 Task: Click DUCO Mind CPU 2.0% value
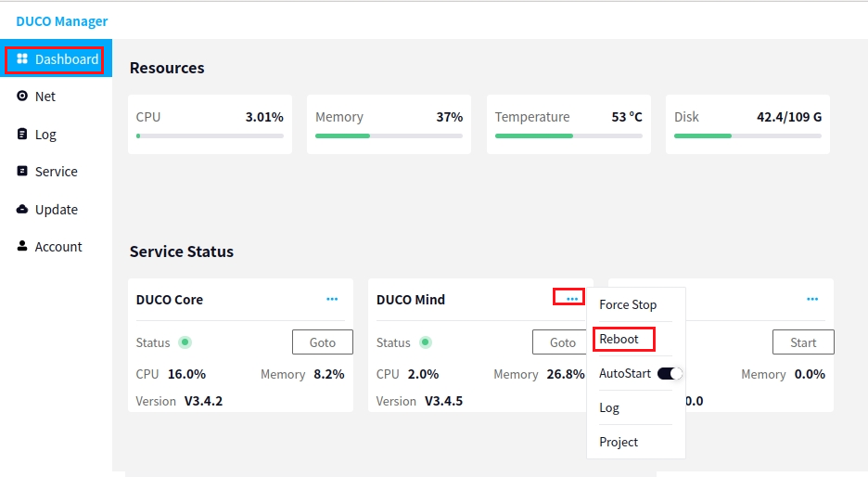coord(424,375)
